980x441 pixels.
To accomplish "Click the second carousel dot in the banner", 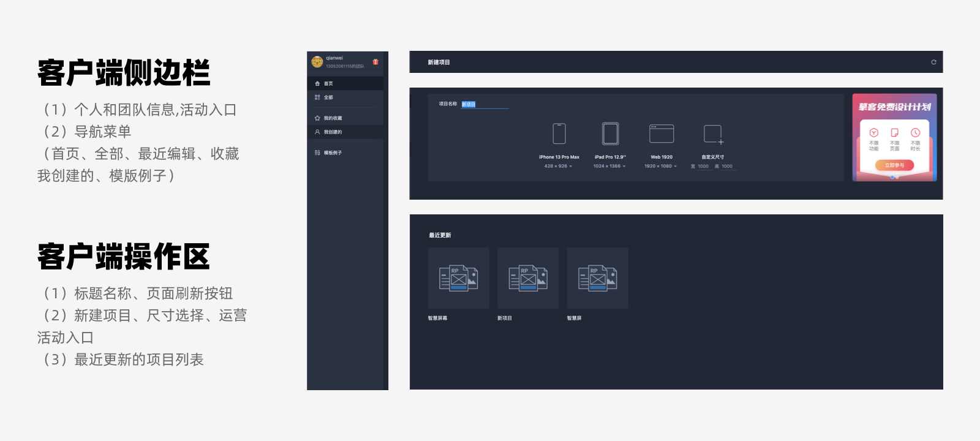I will pyautogui.click(x=897, y=178).
